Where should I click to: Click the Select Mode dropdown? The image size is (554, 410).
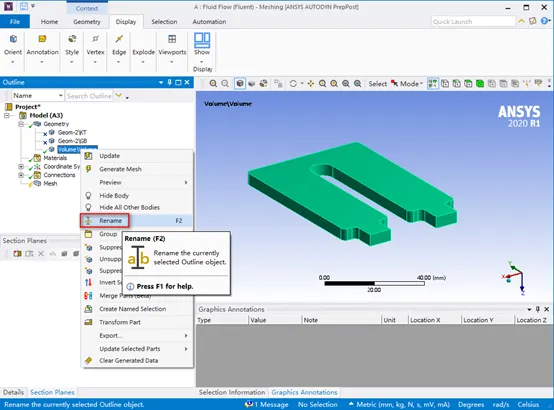click(407, 84)
